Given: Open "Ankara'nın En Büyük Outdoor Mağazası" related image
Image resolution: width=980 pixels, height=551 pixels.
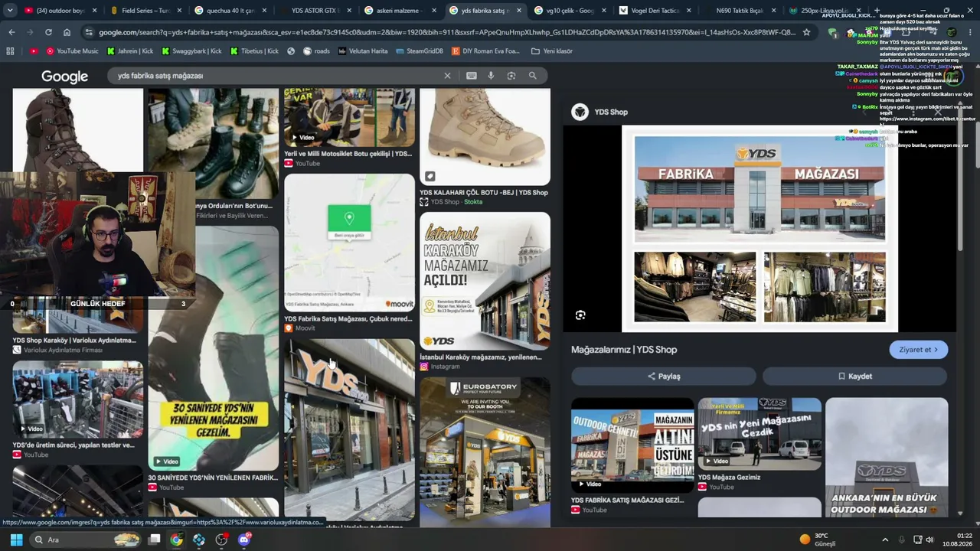Looking at the screenshot, I should pyautogui.click(x=887, y=457).
